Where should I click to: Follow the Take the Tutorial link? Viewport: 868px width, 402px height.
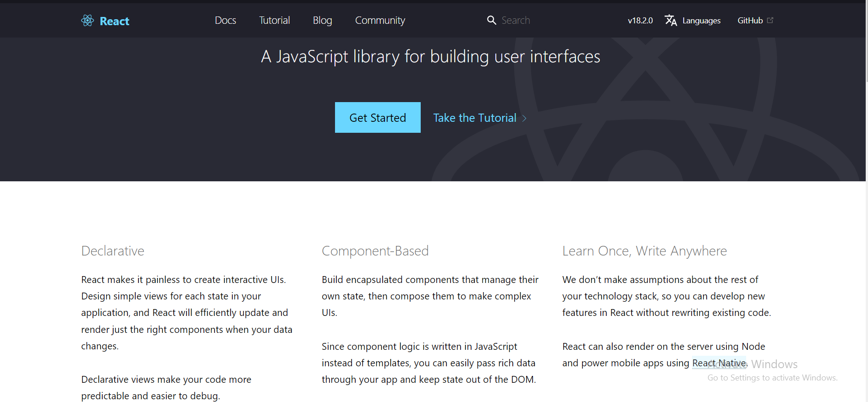pyautogui.click(x=475, y=118)
